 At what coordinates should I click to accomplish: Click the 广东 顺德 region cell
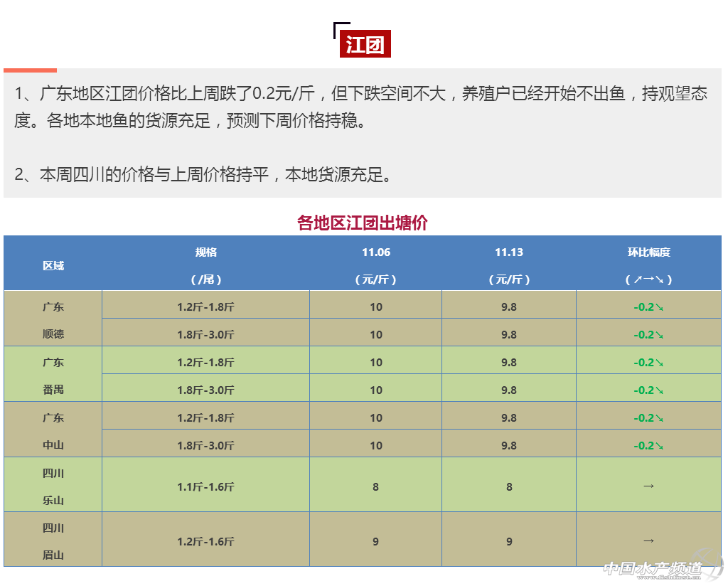click(53, 320)
